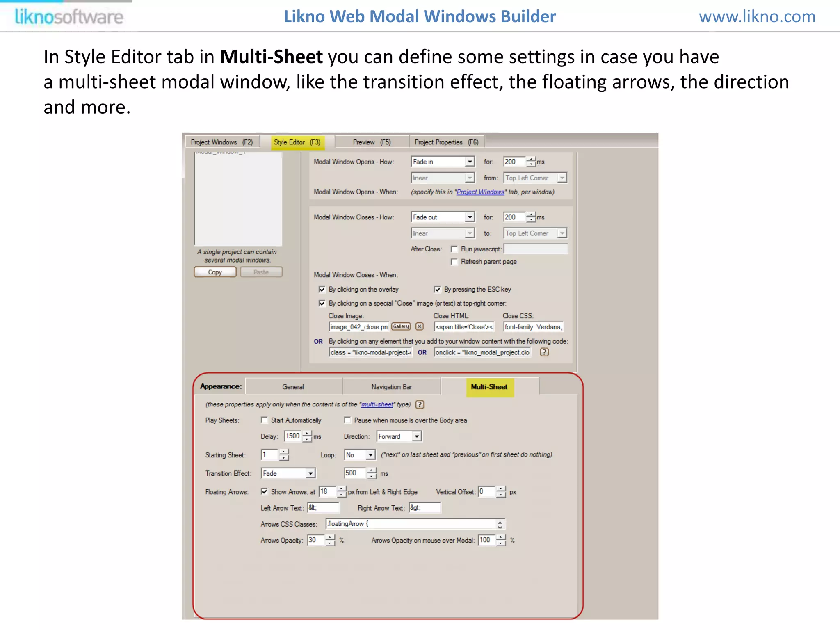Adjust Arrows Opacity on mouse over stepper
This screenshot has height=630, width=840.
pos(501,540)
